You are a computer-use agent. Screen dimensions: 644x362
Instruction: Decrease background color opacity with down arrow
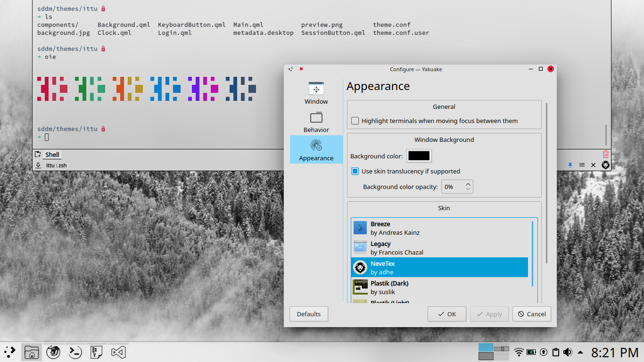468,189
